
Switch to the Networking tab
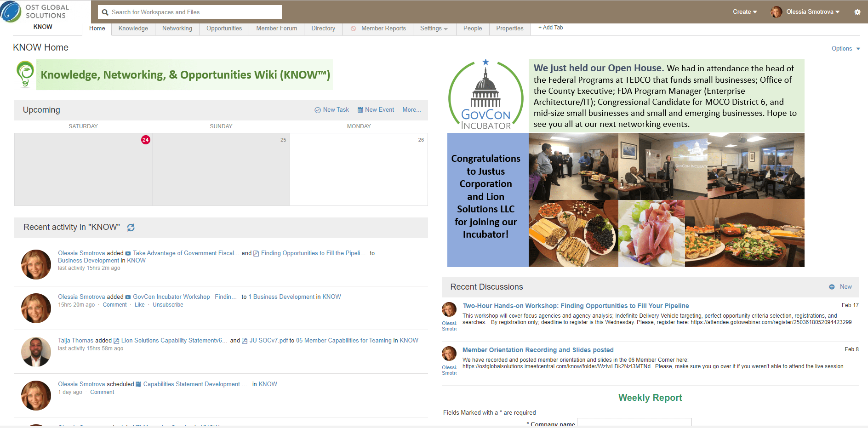177,29
